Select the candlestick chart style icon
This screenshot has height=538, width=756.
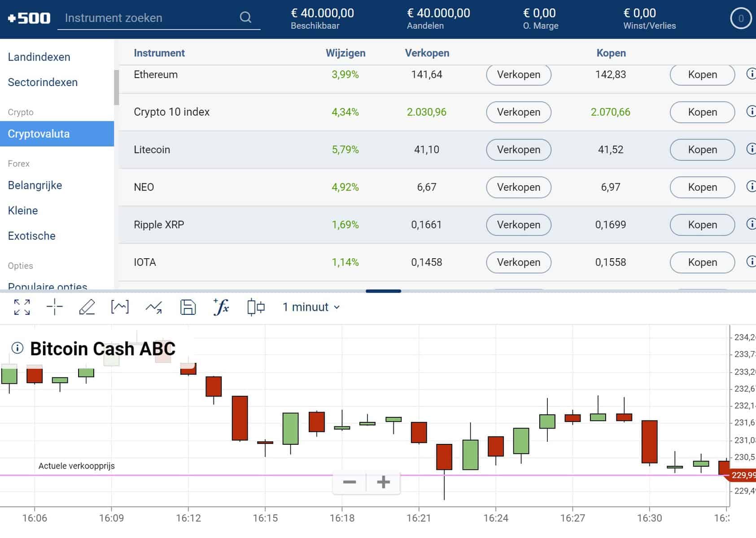tap(256, 307)
